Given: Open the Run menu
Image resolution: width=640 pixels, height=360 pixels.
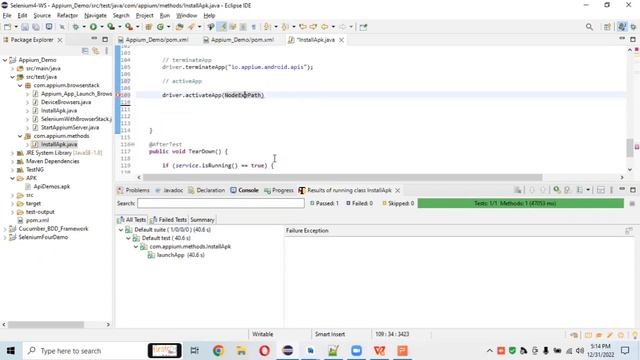Looking at the screenshot, I should point(164,16).
